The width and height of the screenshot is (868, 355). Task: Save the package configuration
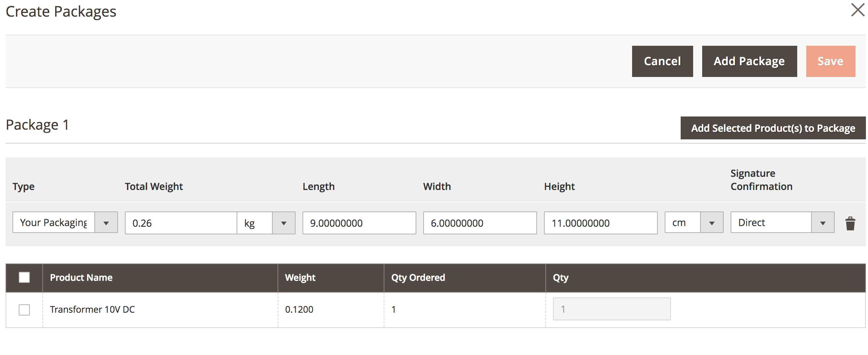click(831, 61)
